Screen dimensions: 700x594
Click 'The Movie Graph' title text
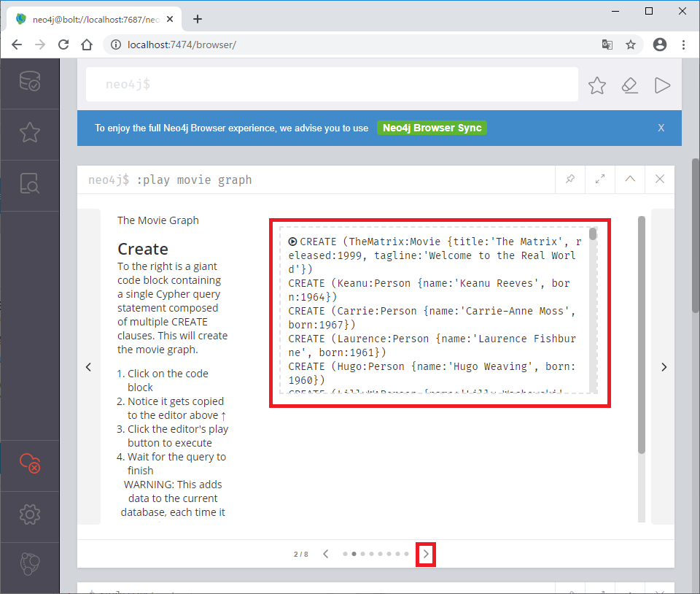pyautogui.click(x=158, y=220)
